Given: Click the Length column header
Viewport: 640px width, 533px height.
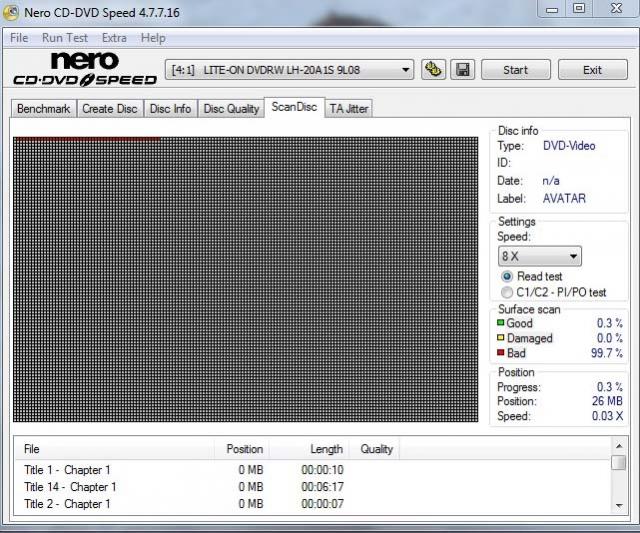Looking at the screenshot, I should pos(309,449).
